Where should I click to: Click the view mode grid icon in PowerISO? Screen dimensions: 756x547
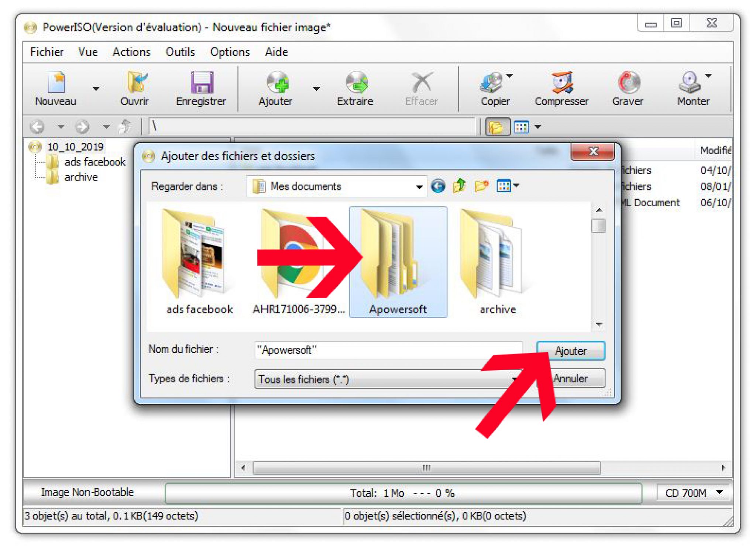(521, 127)
